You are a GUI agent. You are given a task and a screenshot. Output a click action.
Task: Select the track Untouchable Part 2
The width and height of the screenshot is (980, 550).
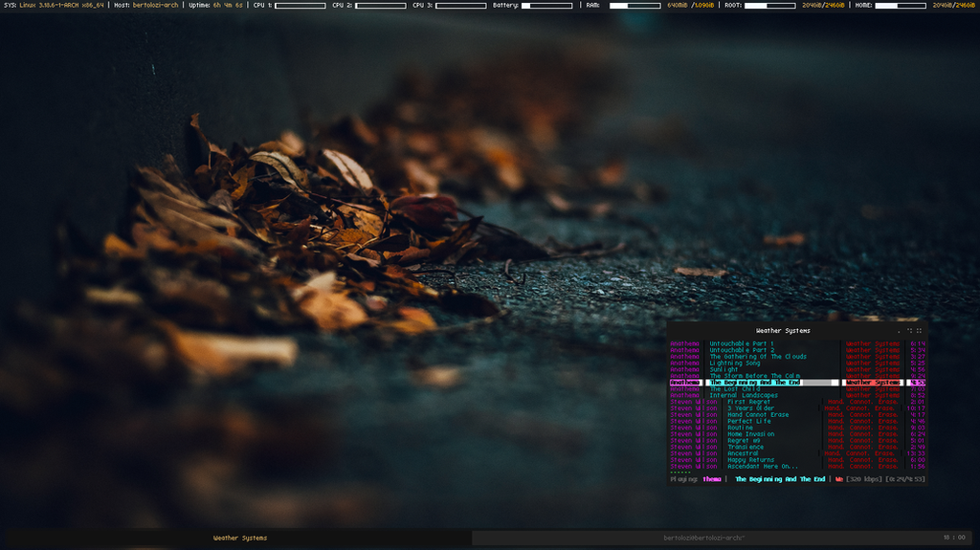click(x=742, y=350)
